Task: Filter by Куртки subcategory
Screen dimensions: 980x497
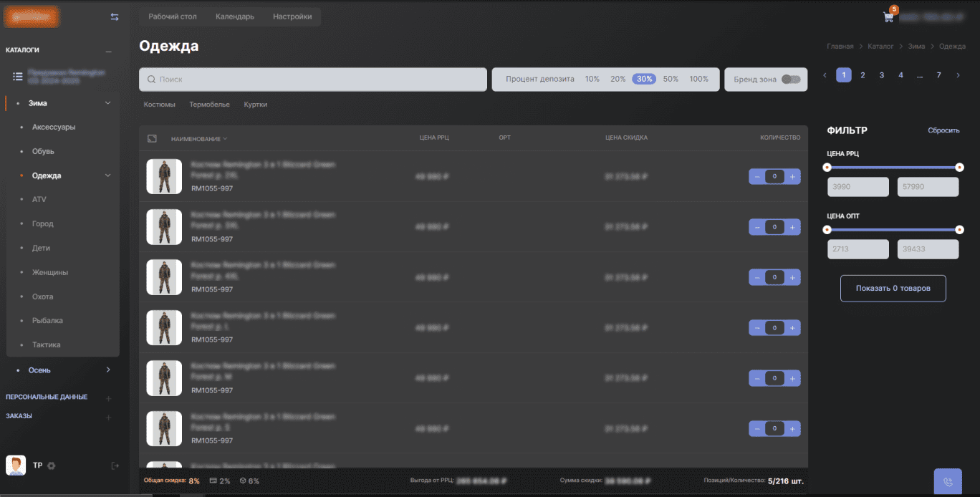Action: pyautogui.click(x=255, y=105)
